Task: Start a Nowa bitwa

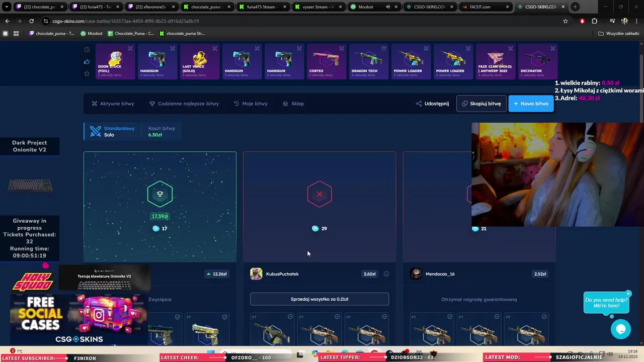Action: [531, 104]
